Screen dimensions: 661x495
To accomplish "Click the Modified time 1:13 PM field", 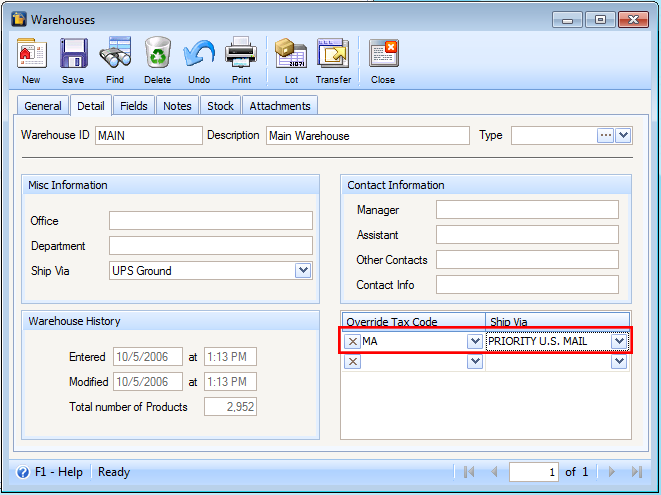I will coord(231,382).
